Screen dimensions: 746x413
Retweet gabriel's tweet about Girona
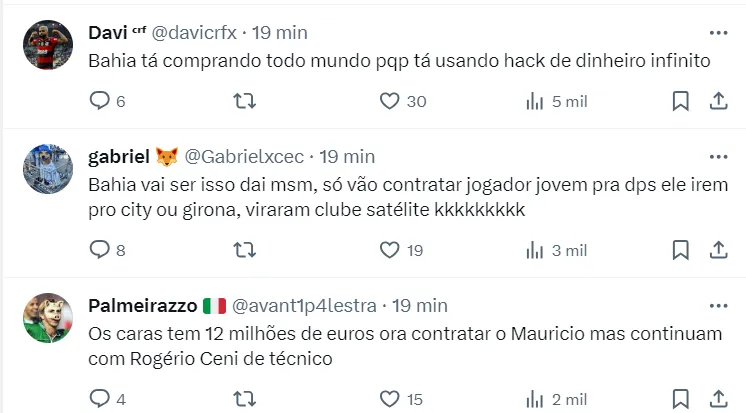tap(245, 250)
